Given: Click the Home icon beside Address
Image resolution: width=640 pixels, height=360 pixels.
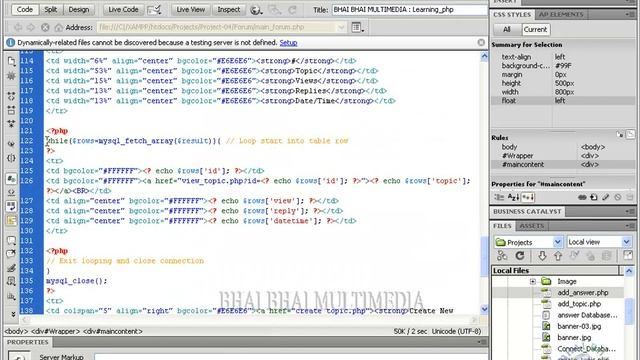Looking at the screenshot, I should click(59, 27).
